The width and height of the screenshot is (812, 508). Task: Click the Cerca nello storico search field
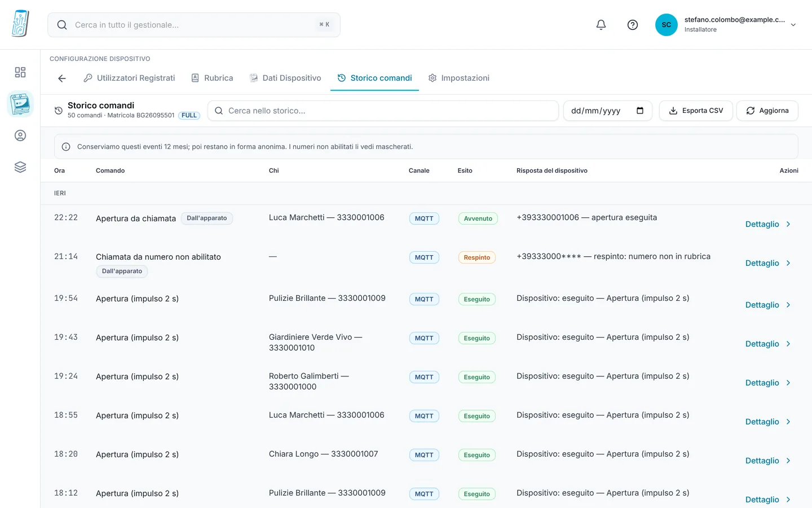tap(383, 111)
